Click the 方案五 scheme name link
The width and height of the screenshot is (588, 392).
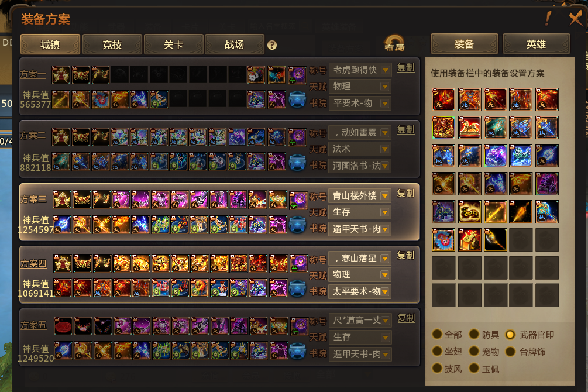click(x=33, y=325)
